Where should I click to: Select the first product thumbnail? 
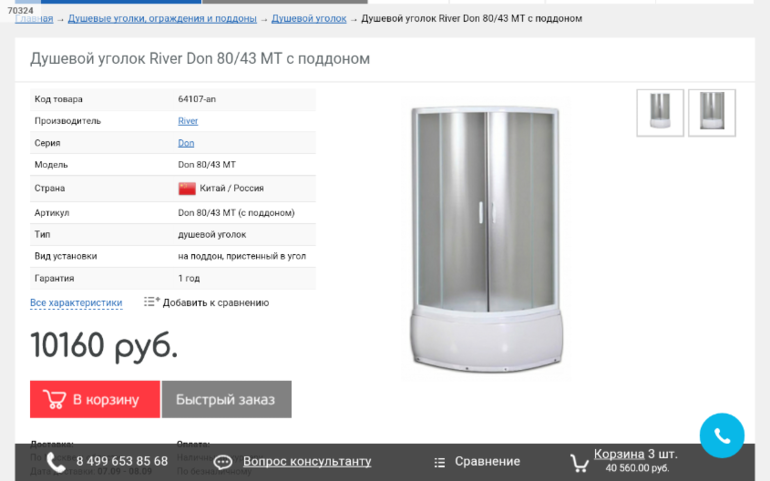(x=660, y=113)
